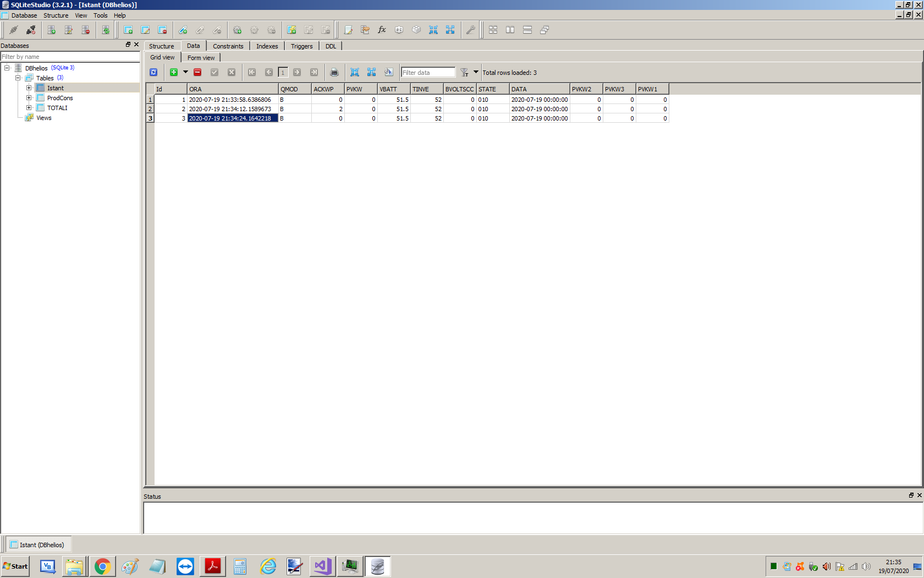Image resolution: width=924 pixels, height=578 pixels.
Task: Launch Google Chrome from the taskbar
Action: (x=102, y=566)
